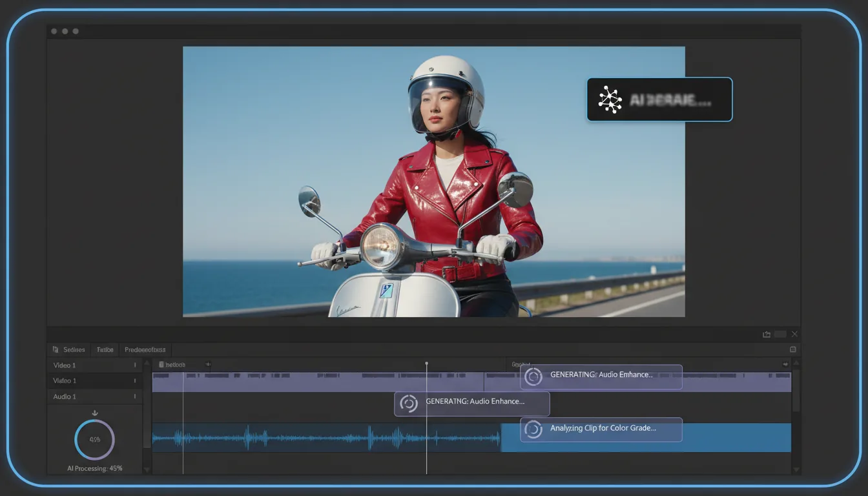This screenshot has height=496, width=868.
Task: Click the navigation arrow on the timeline ruler's right
Action: (x=785, y=364)
